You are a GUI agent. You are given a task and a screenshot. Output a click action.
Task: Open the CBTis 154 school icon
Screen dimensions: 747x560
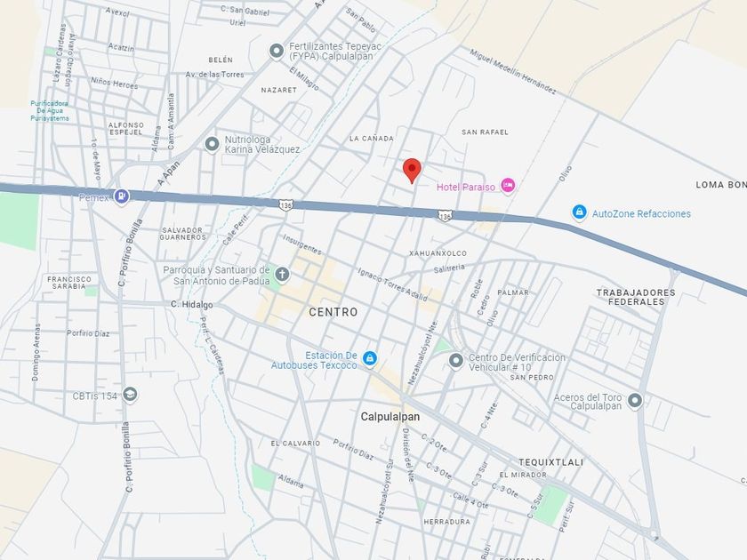pyautogui.click(x=130, y=395)
